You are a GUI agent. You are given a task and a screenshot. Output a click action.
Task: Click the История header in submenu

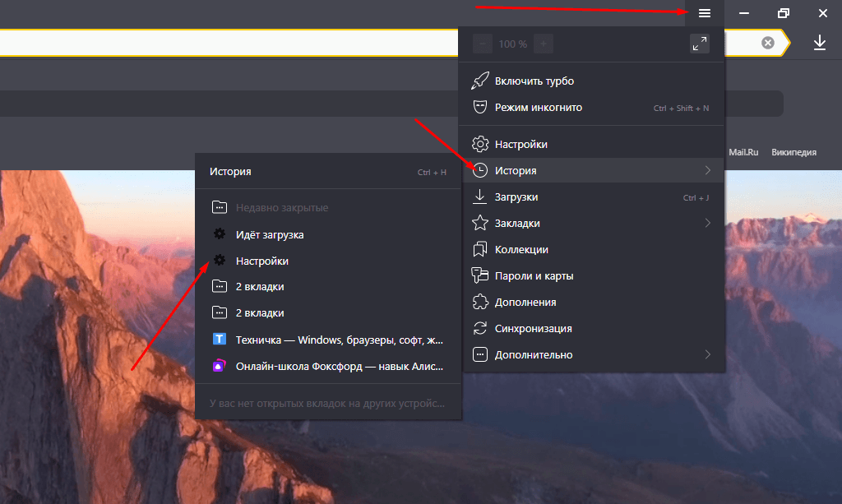[x=230, y=172]
